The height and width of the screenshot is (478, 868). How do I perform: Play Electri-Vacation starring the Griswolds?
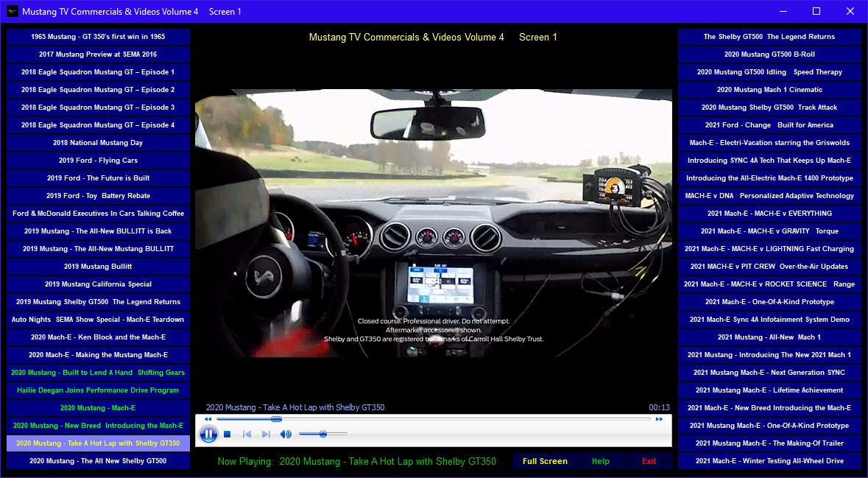tap(769, 143)
